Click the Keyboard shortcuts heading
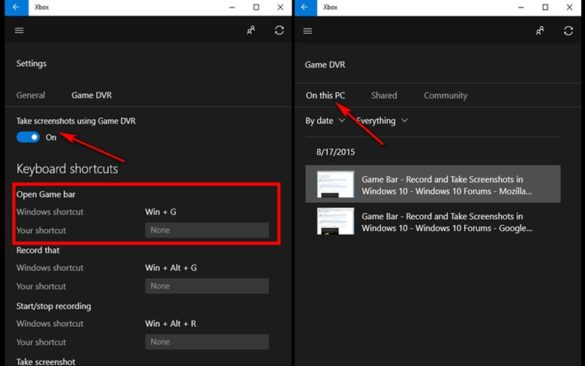Viewport: 585px width, 366px height. click(67, 169)
